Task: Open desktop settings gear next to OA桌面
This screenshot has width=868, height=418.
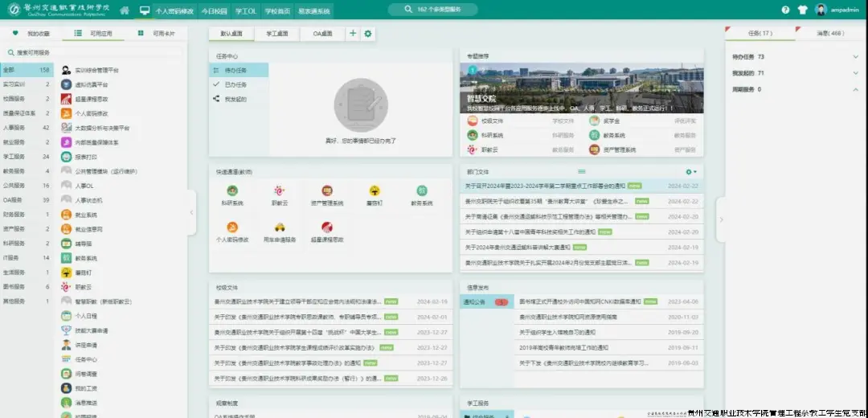Action: coord(368,34)
